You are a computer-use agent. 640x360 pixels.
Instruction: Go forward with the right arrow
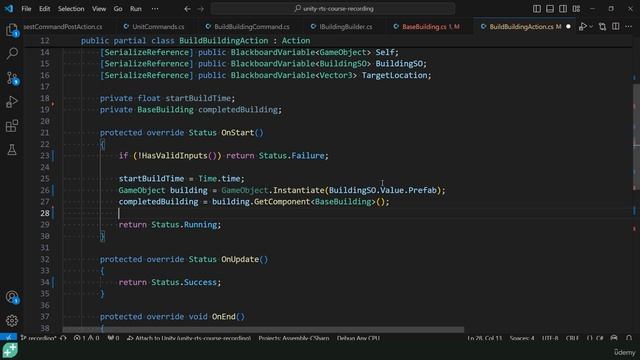pyautogui.click(x=200, y=9)
